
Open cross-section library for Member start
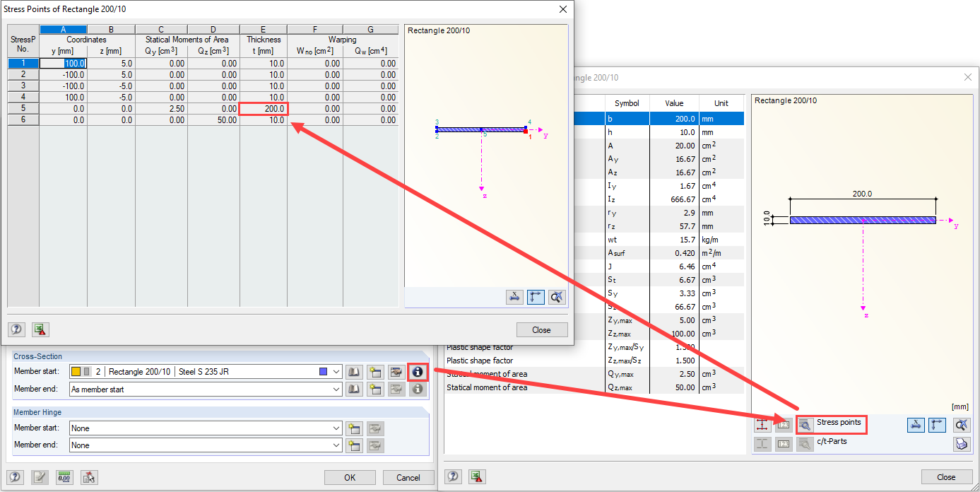click(x=354, y=372)
